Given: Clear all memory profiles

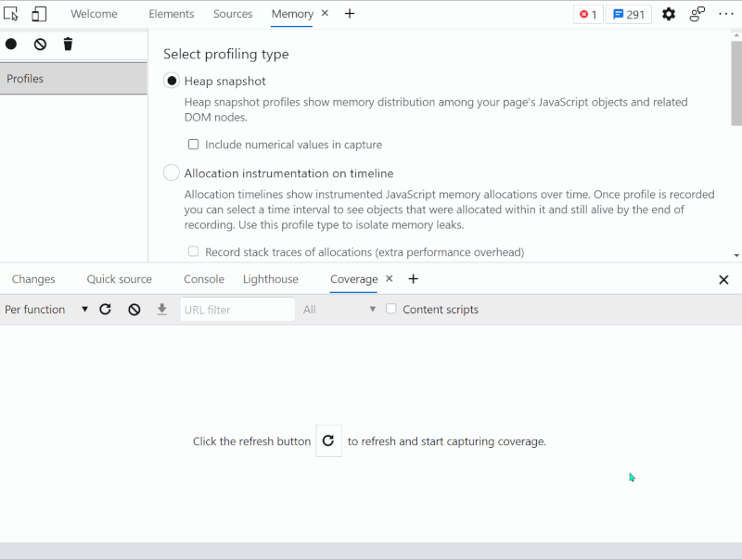Looking at the screenshot, I should click(x=39, y=44).
